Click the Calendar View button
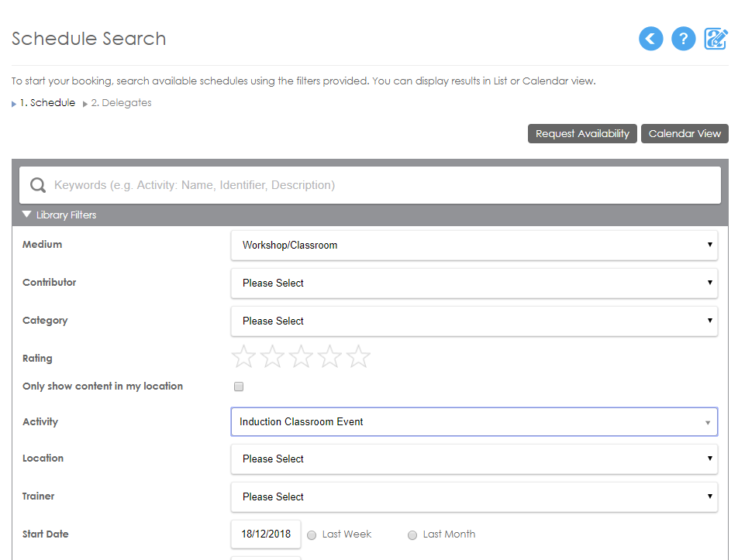Image resolution: width=738 pixels, height=560 pixels. click(x=685, y=133)
